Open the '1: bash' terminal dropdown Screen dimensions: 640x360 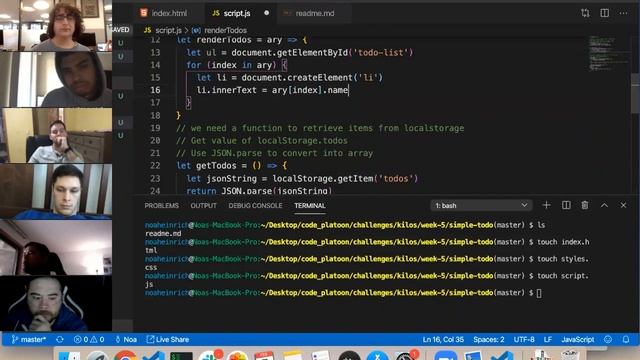(481, 205)
